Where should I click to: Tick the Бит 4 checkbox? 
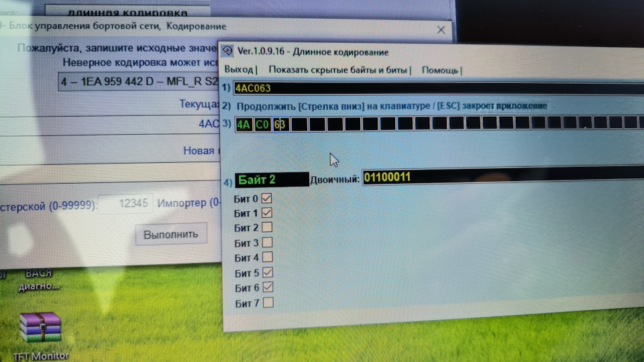(268, 257)
